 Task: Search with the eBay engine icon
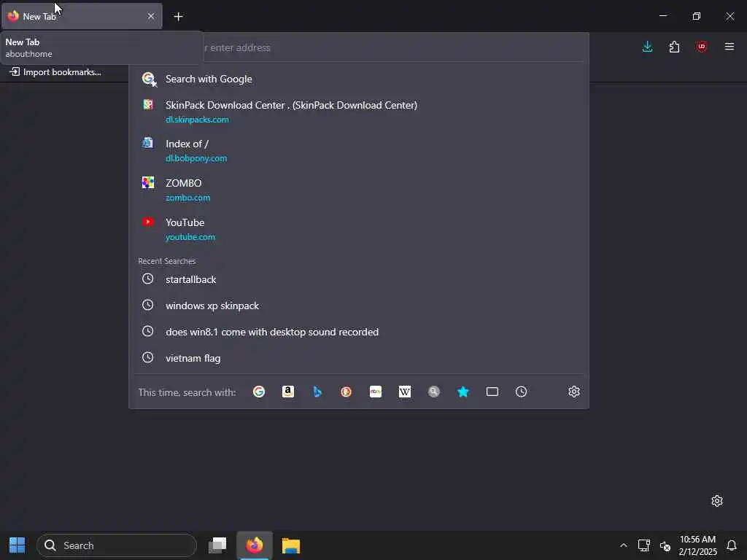pyautogui.click(x=376, y=392)
